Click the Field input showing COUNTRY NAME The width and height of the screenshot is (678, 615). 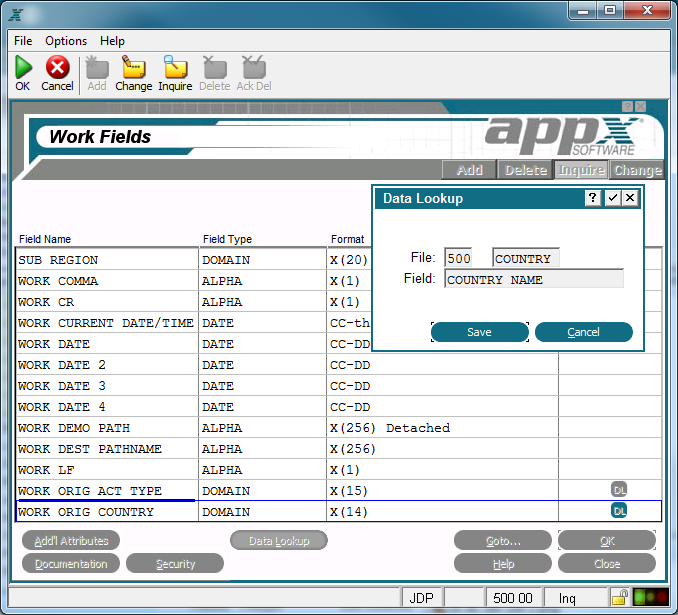click(534, 279)
